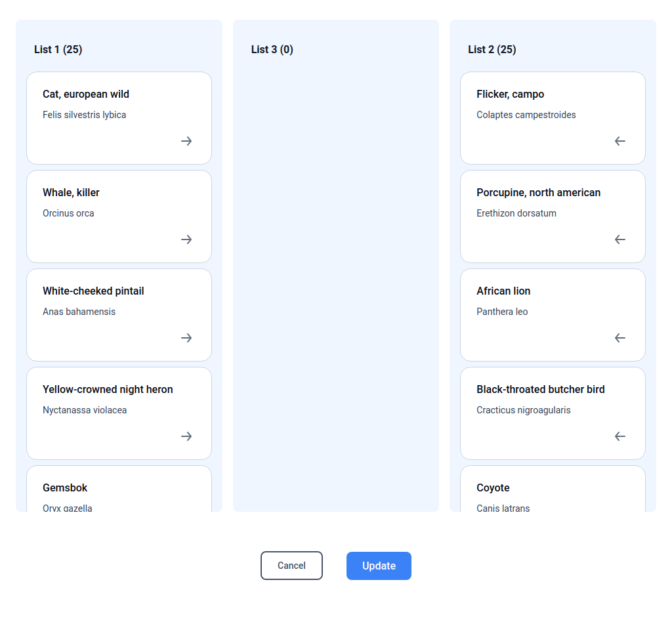The height and width of the screenshot is (622, 672).
Task: Click the left arrow on Flicker, campo card
Action: (x=619, y=141)
